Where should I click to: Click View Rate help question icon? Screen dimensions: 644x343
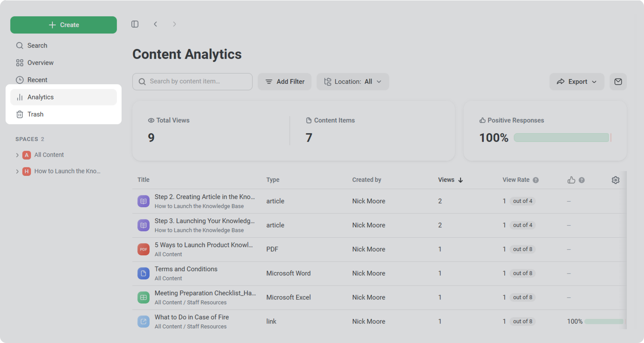(x=536, y=180)
